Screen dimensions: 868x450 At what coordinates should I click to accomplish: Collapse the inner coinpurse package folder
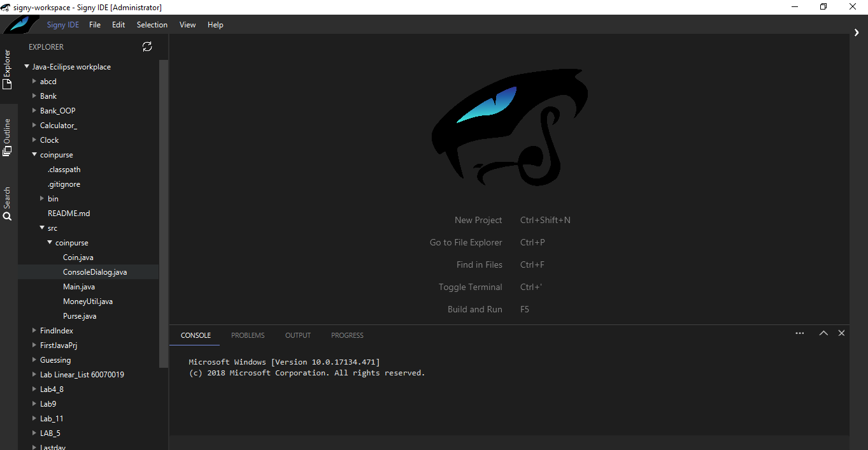pos(50,242)
